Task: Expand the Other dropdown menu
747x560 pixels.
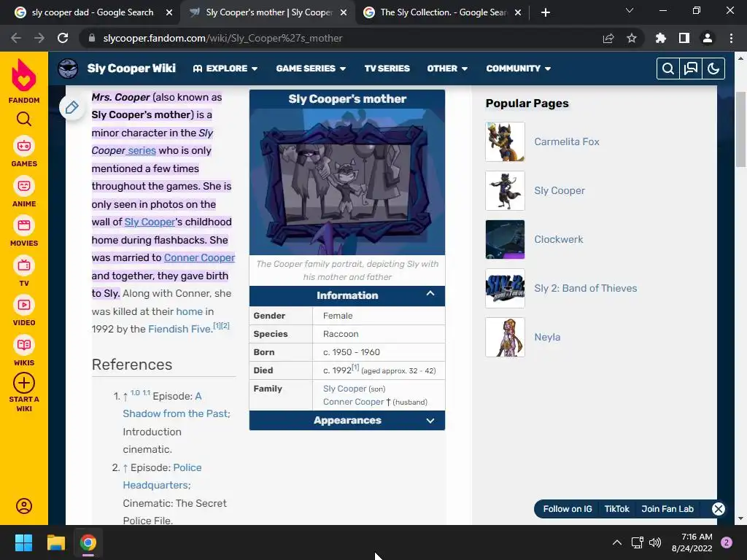Action: pyautogui.click(x=447, y=69)
